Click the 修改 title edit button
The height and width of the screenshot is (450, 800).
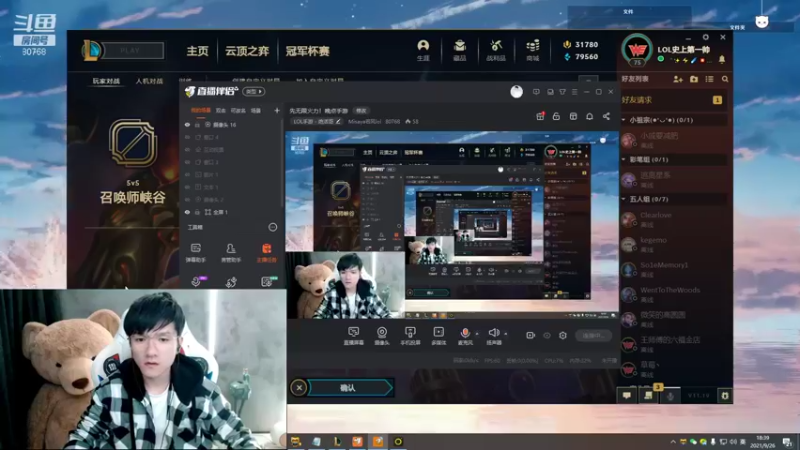(361, 111)
